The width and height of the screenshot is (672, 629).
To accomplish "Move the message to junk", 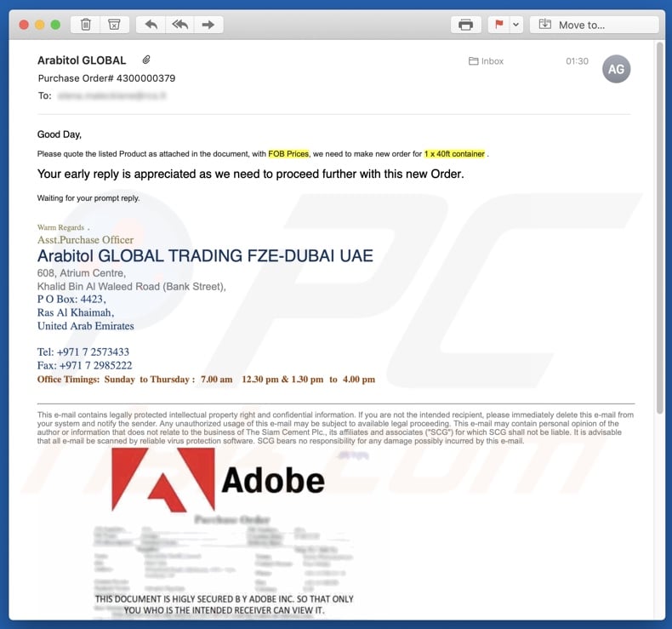I will click(115, 25).
